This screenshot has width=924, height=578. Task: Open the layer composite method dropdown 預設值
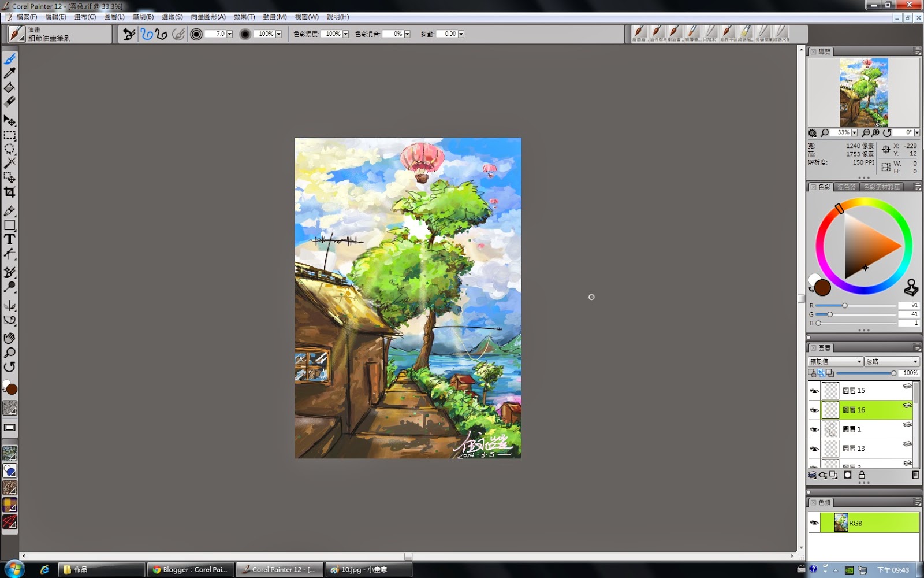point(834,361)
